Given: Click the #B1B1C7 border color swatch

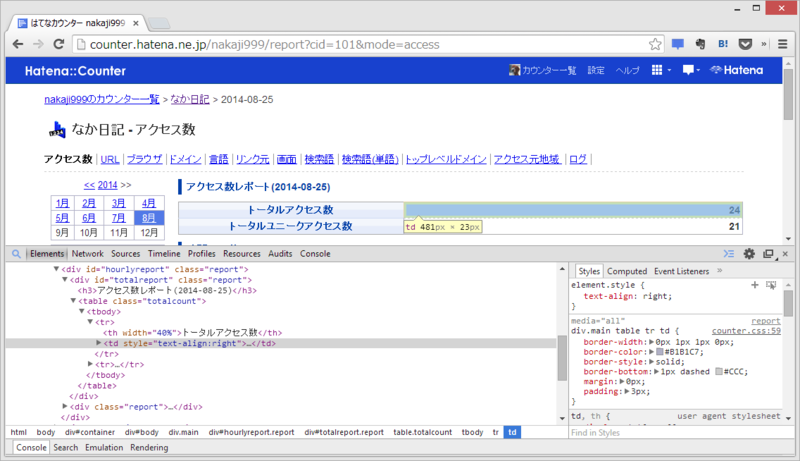Looking at the screenshot, I should tap(659, 352).
